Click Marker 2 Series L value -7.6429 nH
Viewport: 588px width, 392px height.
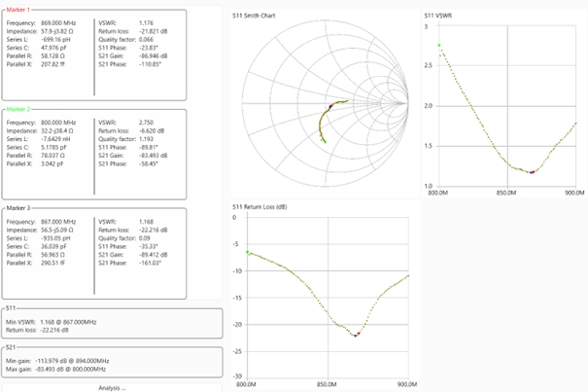pyautogui.click(x=55, y=139)
